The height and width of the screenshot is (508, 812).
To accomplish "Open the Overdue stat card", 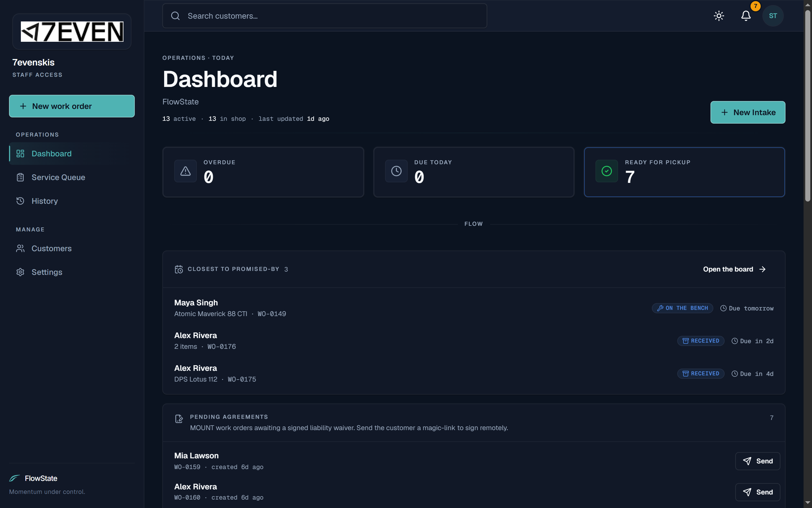I will pyautogui.click(x=263, y=172).
